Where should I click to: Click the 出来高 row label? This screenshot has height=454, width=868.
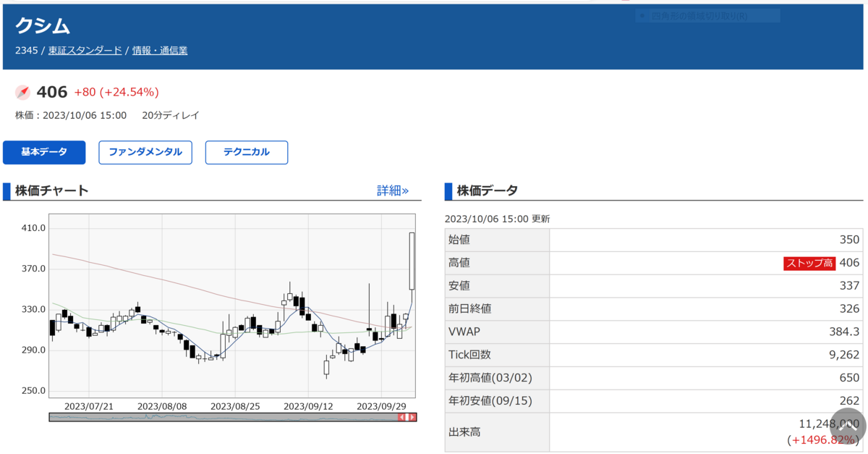pyautogui.click(x=465, y=432)
